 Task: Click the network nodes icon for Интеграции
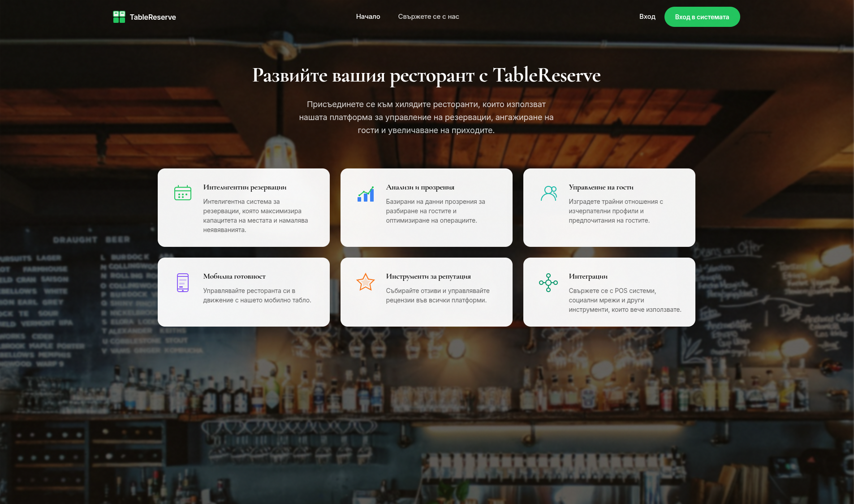[548, 283]
